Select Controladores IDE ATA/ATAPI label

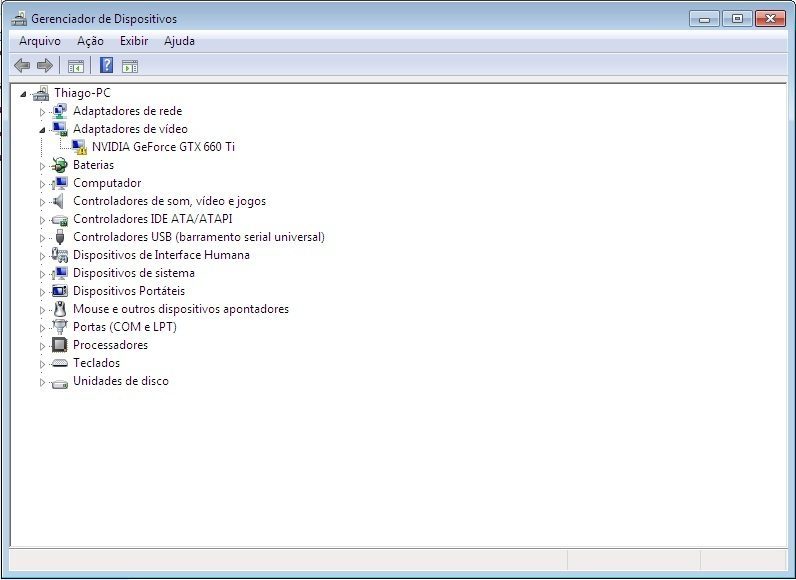153,219
